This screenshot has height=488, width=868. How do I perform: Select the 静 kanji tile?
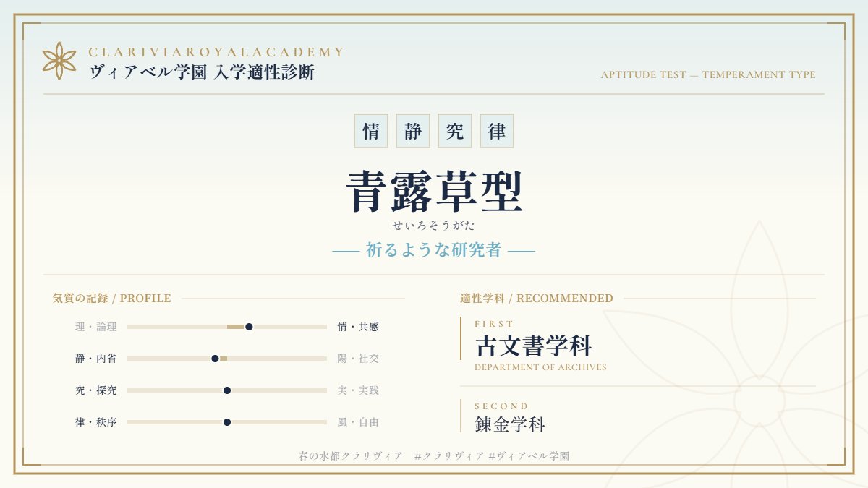(413, 131)
